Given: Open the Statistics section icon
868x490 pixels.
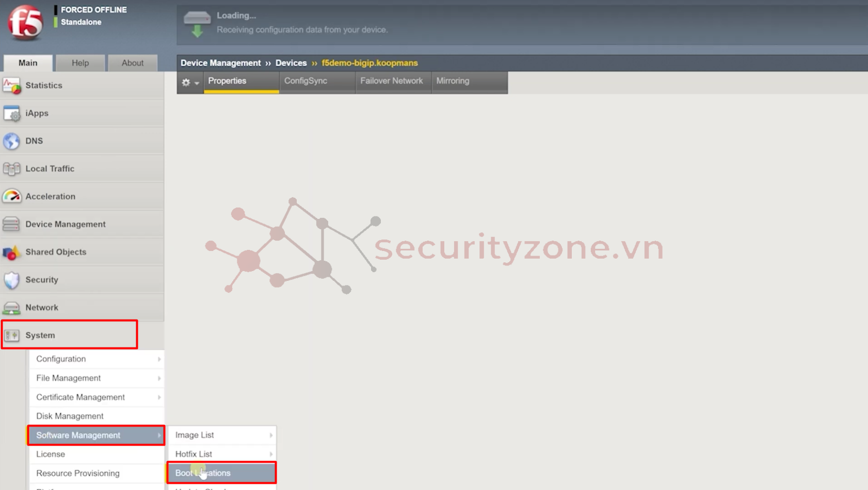Looking at the screenshot, I should click(x=11, y=86).
